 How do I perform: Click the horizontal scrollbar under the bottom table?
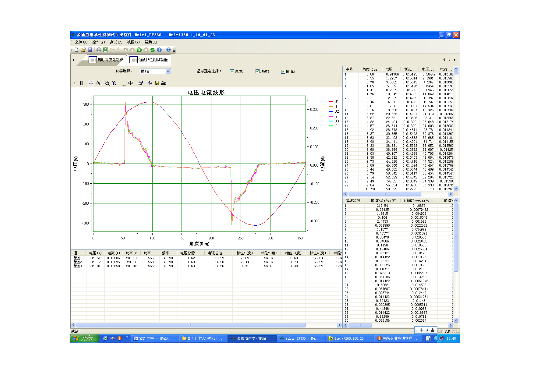tap(206, 325)
